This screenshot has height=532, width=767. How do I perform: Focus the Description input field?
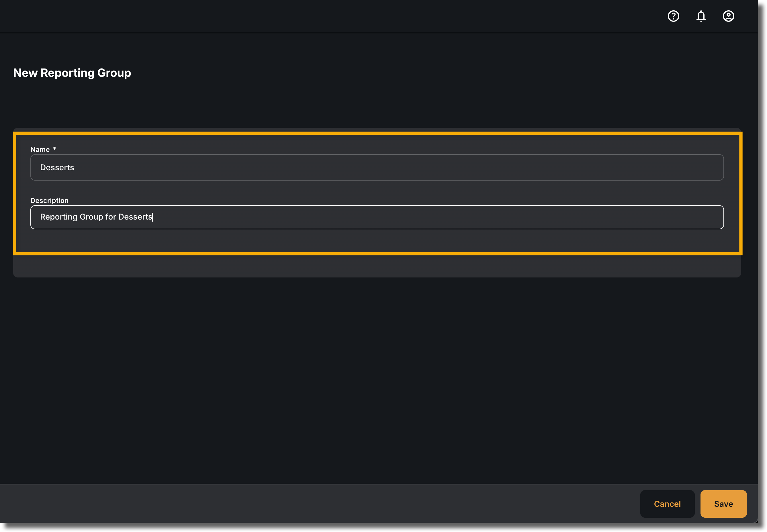coord(377,217)
